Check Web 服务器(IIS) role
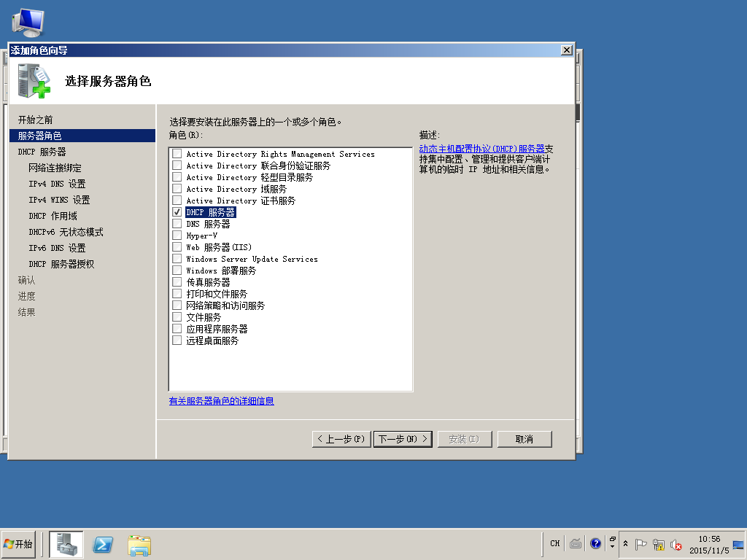The width and height of the screenshot is (747, 560). [177, 247]
